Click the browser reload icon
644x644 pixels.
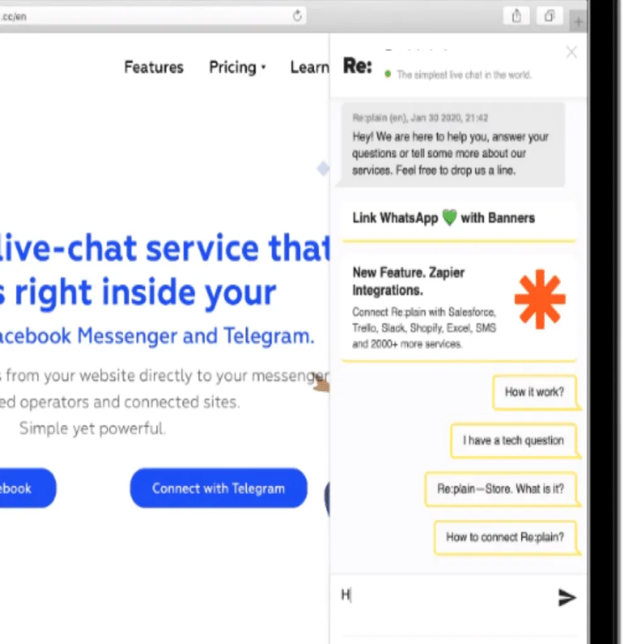tap(297, 16)
